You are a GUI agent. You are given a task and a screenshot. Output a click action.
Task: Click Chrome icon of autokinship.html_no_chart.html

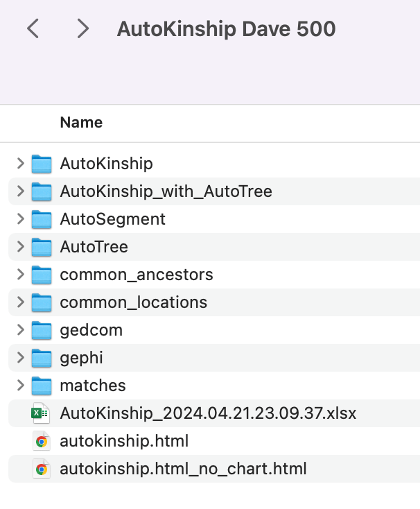42,469
